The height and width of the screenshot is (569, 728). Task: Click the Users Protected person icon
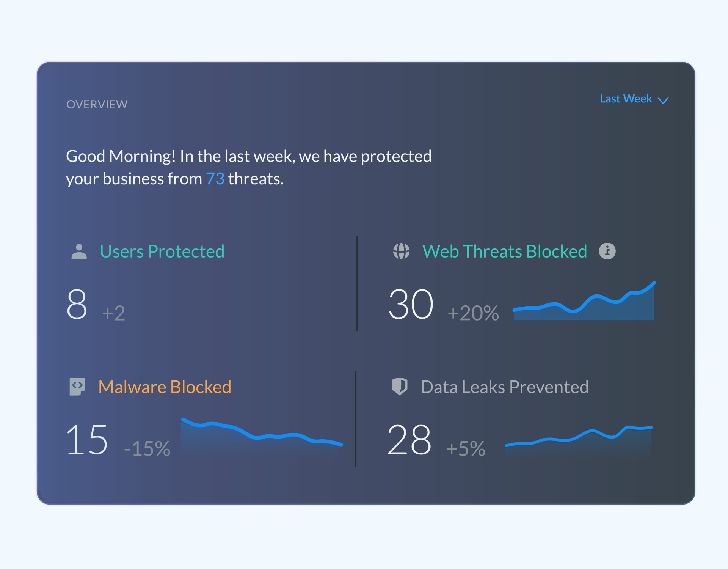click(x=79, y=251)
